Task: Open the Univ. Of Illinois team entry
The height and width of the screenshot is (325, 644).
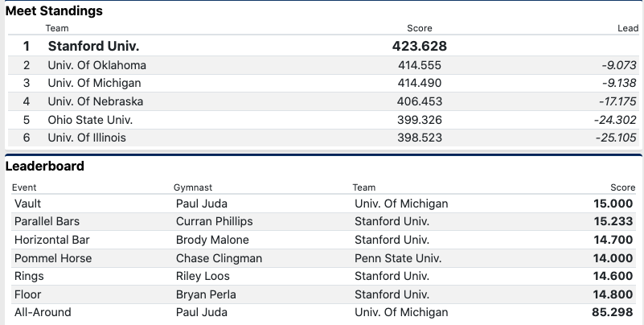Action: click(x=87, y=138)
